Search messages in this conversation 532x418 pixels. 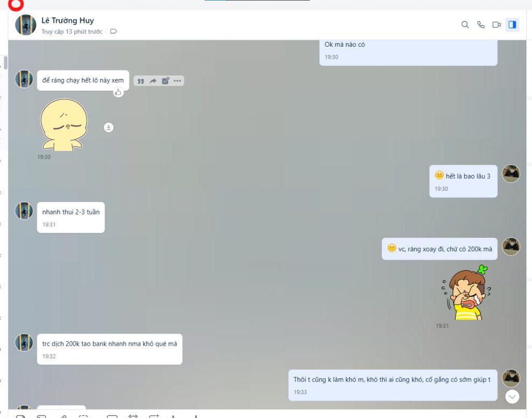pyautogui.click(x=465, y=24)
